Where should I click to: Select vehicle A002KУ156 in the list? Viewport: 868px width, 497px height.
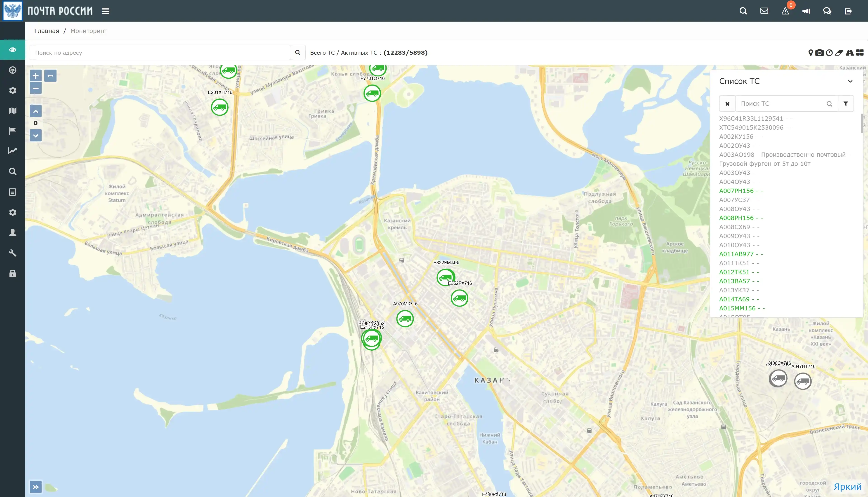click(741, 136)
